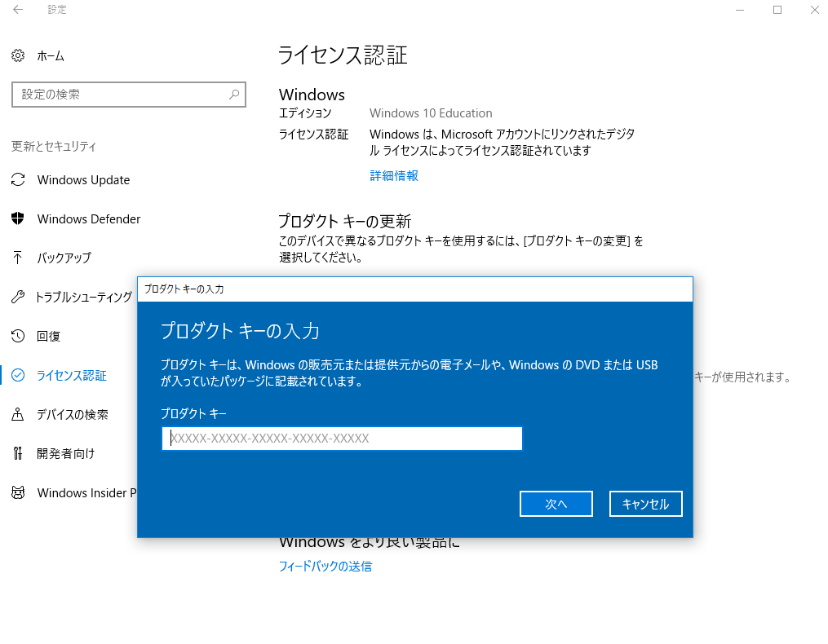Open 回復 via its clock icon
Viewport: 828px width, 644px height.
tap(18, 336)
